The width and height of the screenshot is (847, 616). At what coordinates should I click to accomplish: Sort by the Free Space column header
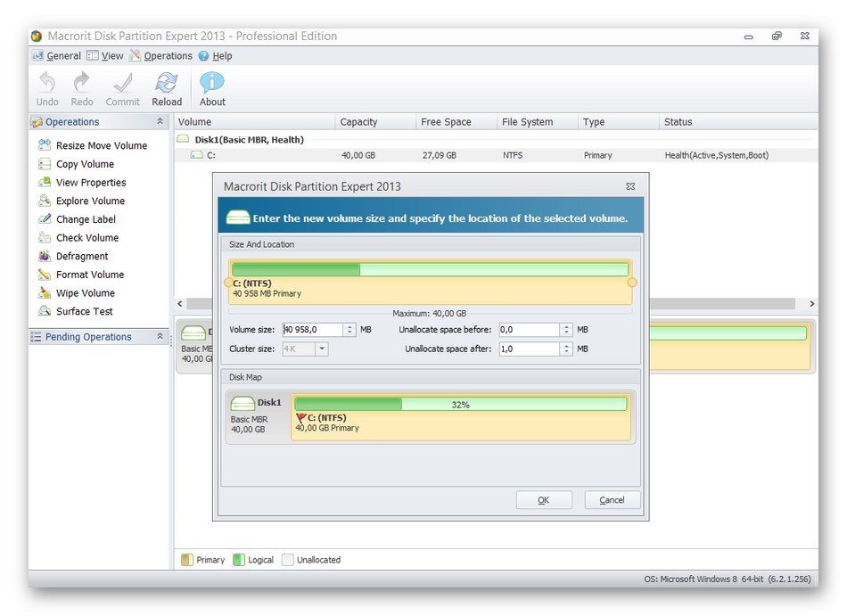(456, 121)
